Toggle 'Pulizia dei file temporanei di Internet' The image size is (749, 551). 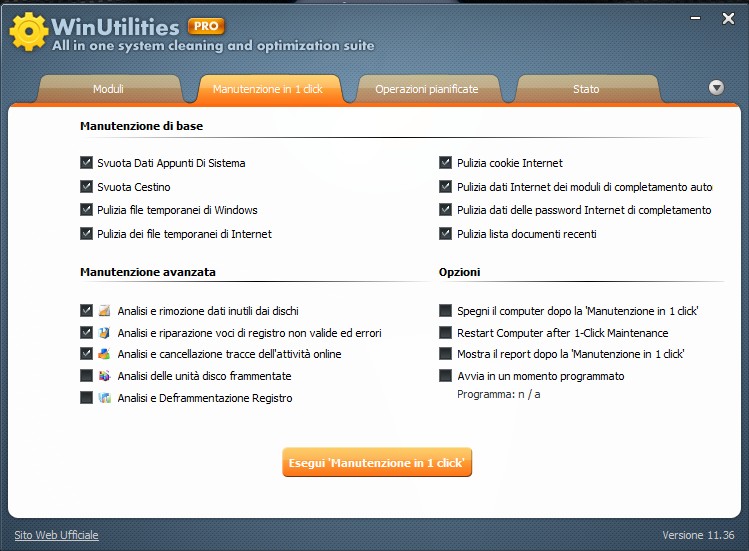coord(86,234)
